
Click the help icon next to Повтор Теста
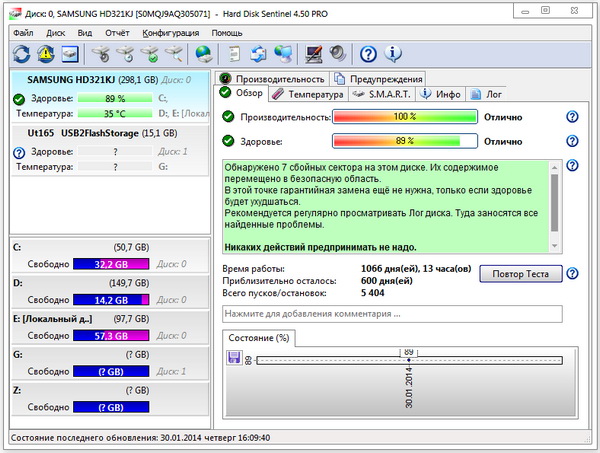(572, 273)
